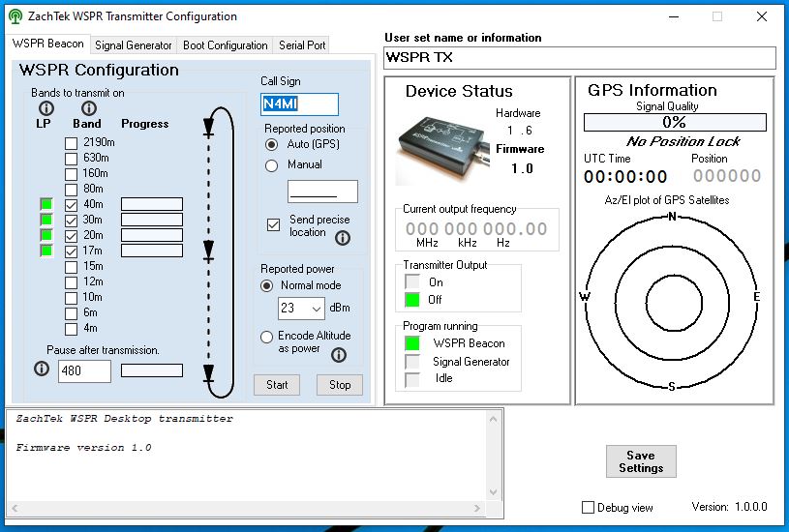Click the 40m progress bar
The width and height of the screenshot is (789, 532).
pyautogui.click(x=152, y=204)
